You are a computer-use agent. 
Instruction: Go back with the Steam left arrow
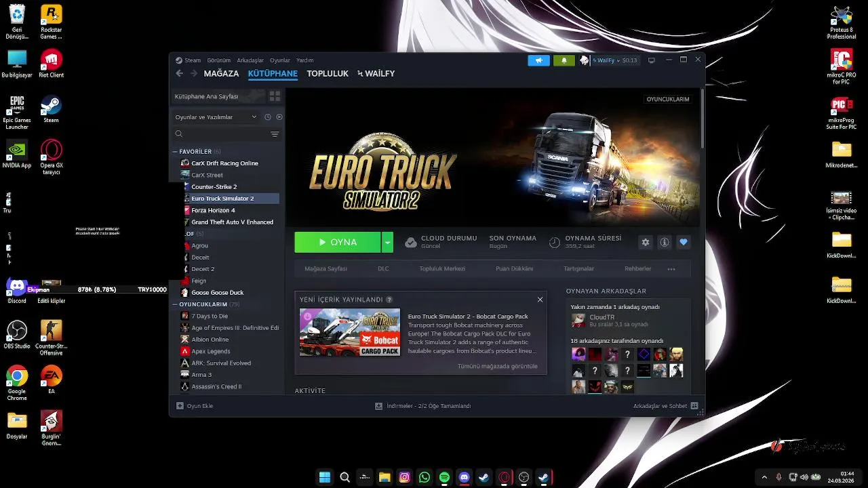click(179, 73)
